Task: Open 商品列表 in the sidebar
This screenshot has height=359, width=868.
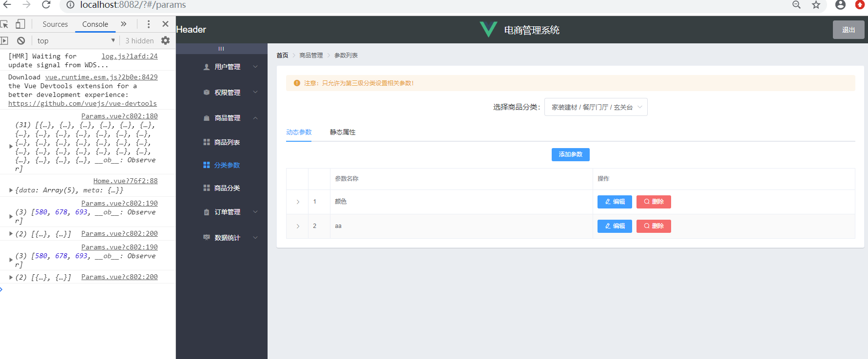Action: point(222,142)
